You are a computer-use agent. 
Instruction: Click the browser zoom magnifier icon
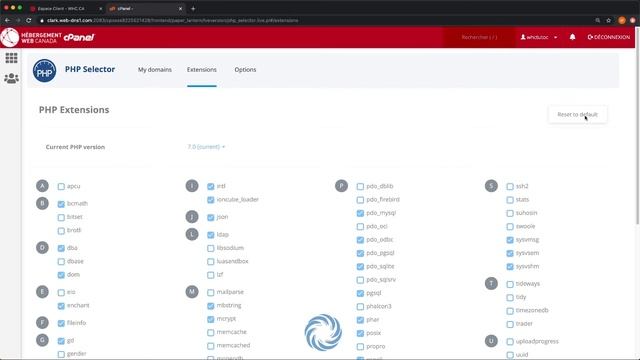[x=598, y=20]
